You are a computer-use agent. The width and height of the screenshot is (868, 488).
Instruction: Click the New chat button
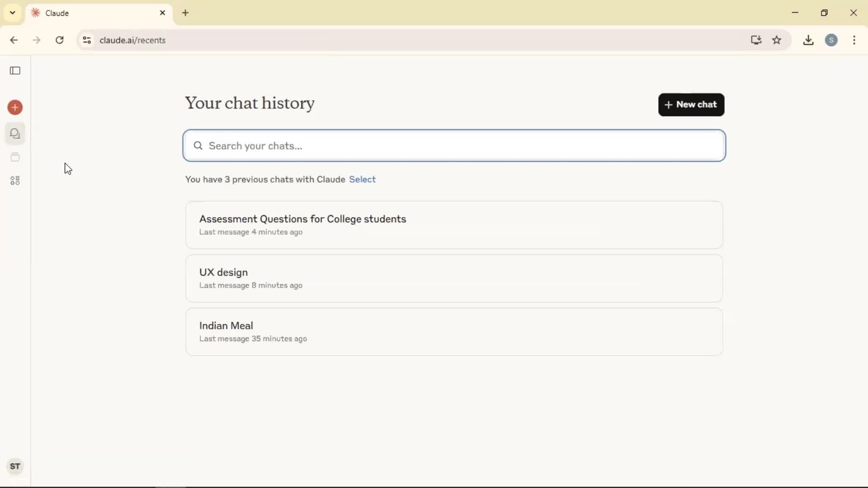coord(691,105)
